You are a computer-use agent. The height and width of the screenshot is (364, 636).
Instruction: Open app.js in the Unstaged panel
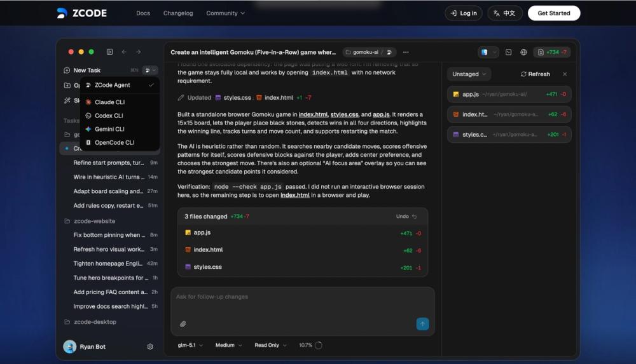pyautogui.click(x=509, y=94)
